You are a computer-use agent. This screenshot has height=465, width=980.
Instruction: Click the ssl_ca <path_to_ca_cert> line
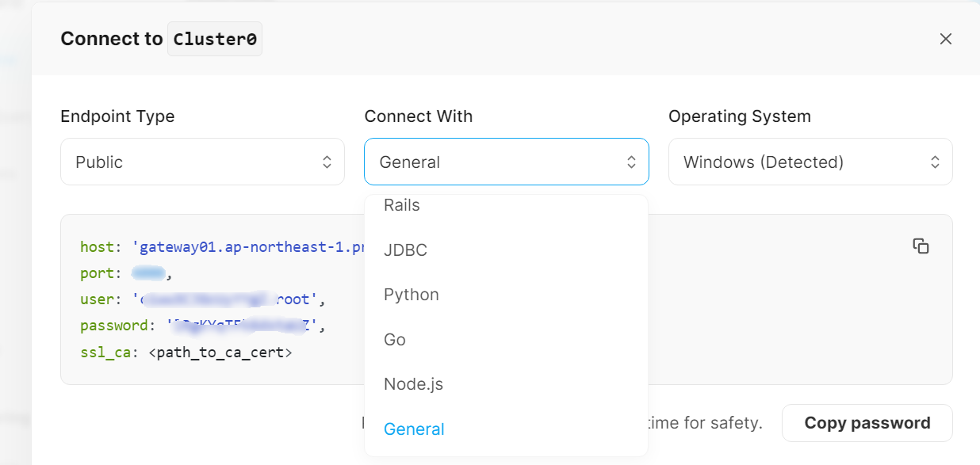pos(186,351)
